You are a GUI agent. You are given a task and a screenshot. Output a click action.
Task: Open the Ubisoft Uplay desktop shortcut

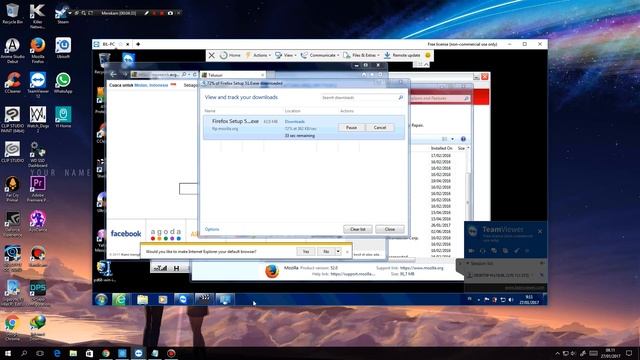(x=63, y=48)
